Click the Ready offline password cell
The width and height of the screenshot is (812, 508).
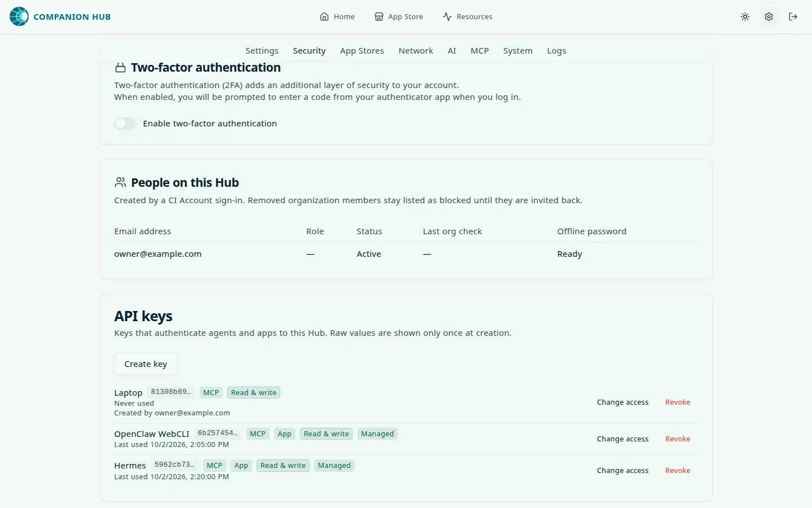pyautogui.click(x=570, y=254)
